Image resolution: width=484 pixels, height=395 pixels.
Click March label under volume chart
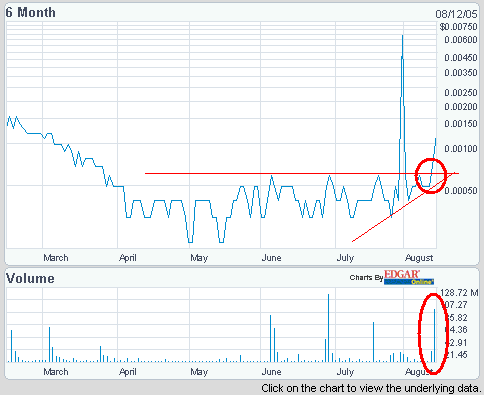click(56, 372)
